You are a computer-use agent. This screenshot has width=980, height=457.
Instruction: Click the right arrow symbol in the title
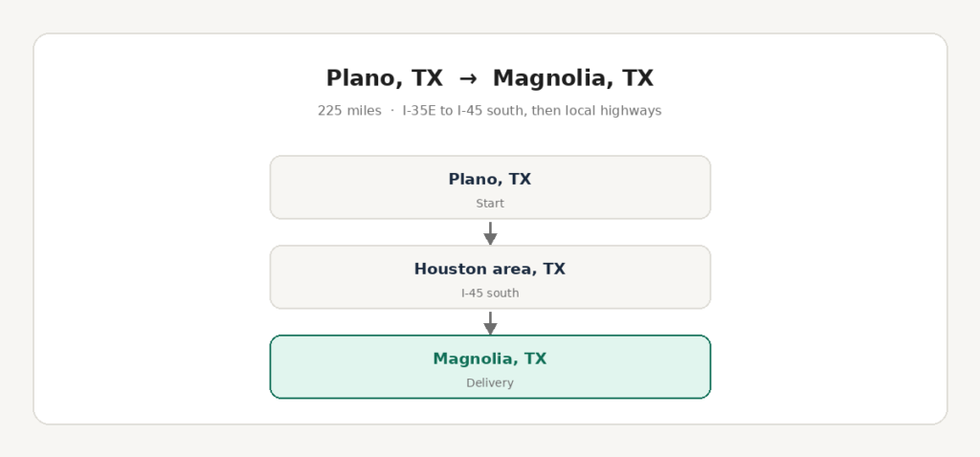click(467, 79)
